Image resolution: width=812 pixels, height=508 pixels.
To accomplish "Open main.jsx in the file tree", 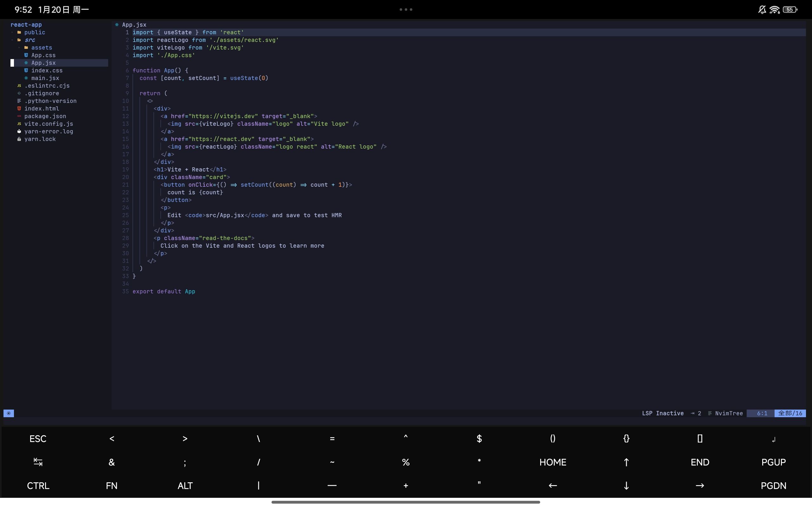I will tap(45, 78).
